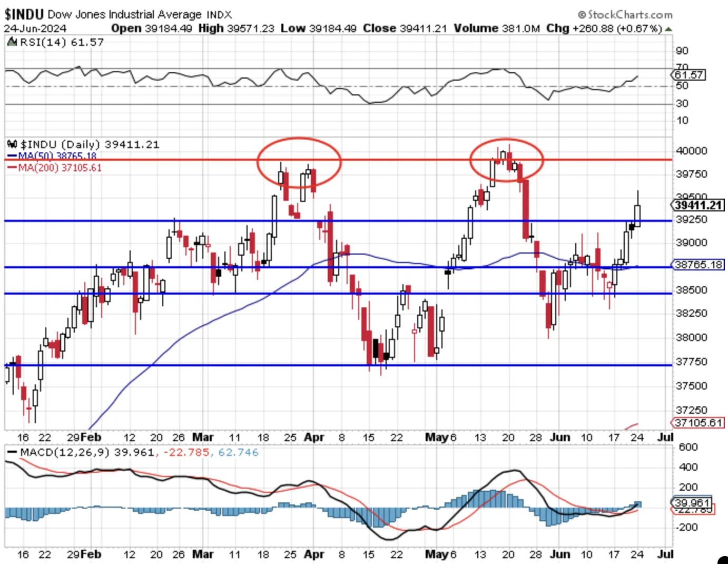
Task: Click the 37105.61 red value tag
Action: (698, 423)
